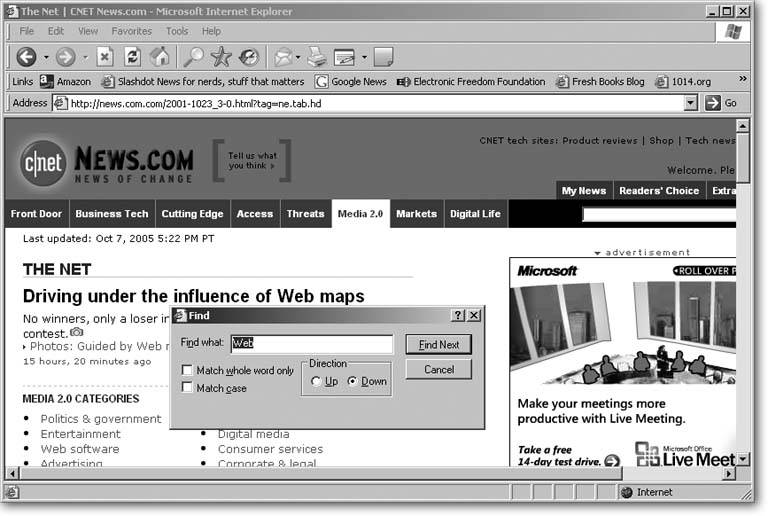Viewport: 768px width, 516px height.
Task: Expand the Links bar overflow chevron
Action: click(743, 79)
